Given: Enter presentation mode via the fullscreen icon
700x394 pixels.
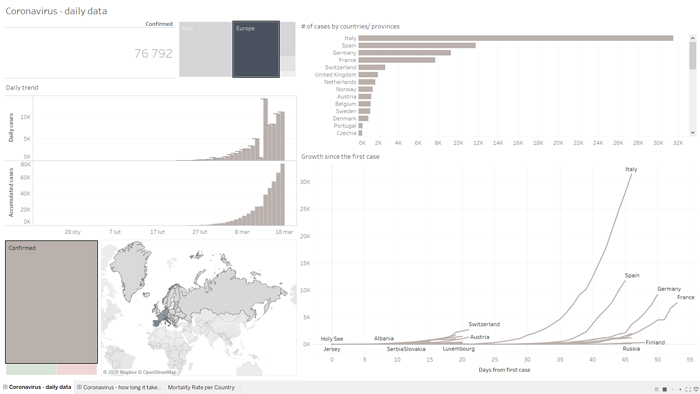Looking at the screenshot, I should tap(688, 390).
